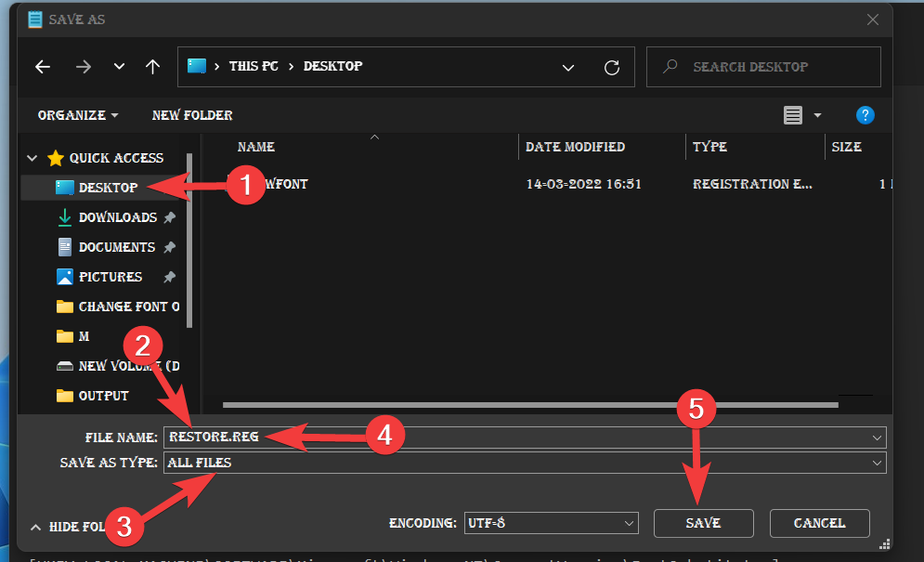Viewport: 924px width, 562px height.
Task: Refresh the Desktop folder view
Action: point(612,67)
